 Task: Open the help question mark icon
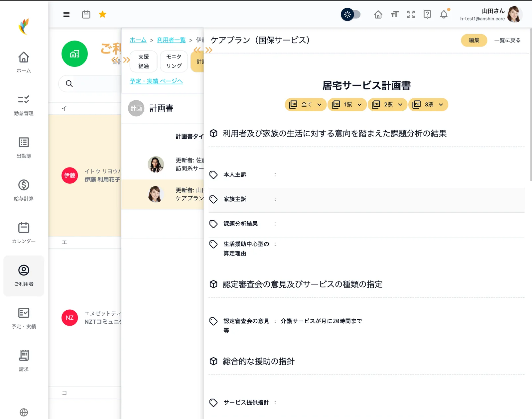pos(427,14)
